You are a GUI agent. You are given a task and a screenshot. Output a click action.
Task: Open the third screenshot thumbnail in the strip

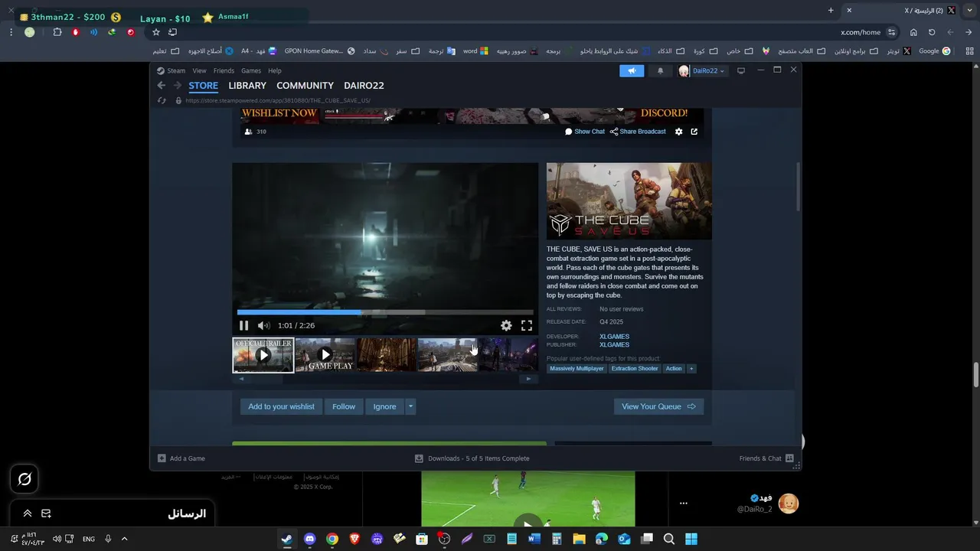pyautogui.click(x=387, y=355)
